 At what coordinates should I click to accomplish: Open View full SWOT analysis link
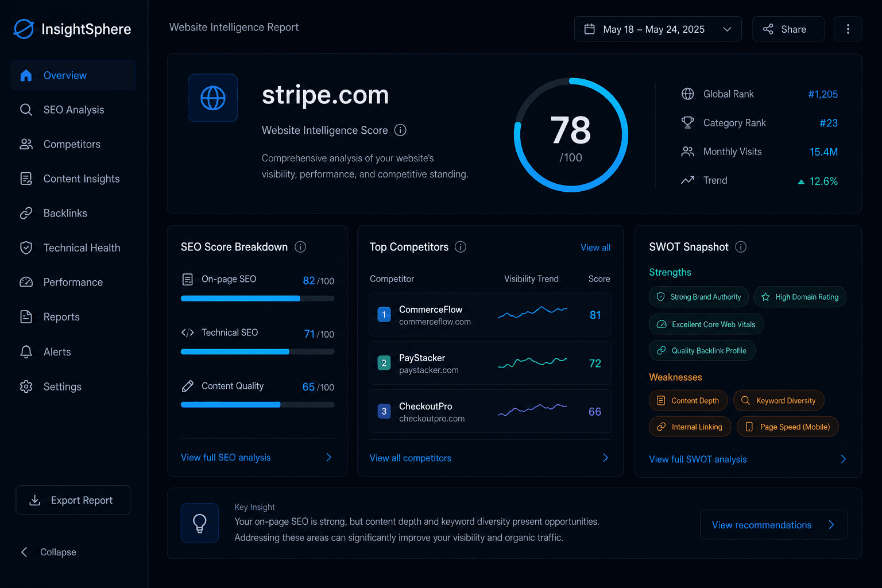click(x=698, y=459)
